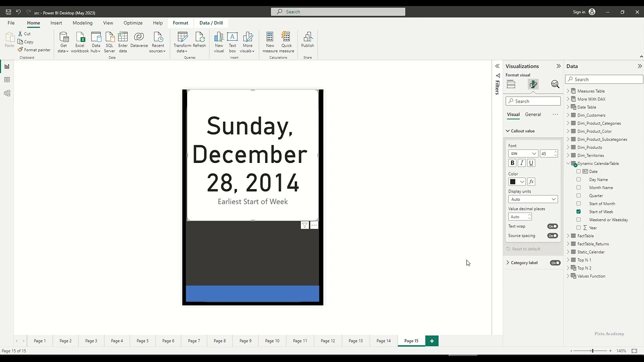Screen dimensions: 644x362
Task: Open conditional formatting fx for color
Action: click(531, 182)
